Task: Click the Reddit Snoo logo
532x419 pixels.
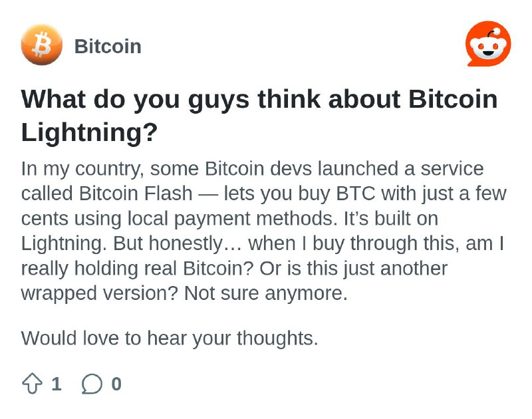Action: (488, 44)
